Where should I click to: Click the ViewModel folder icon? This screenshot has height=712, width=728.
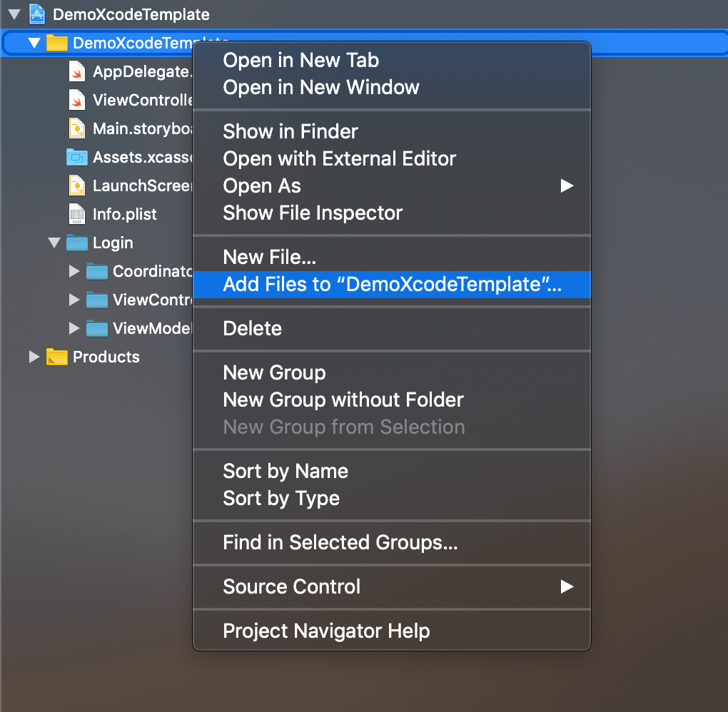click(97, 328)
